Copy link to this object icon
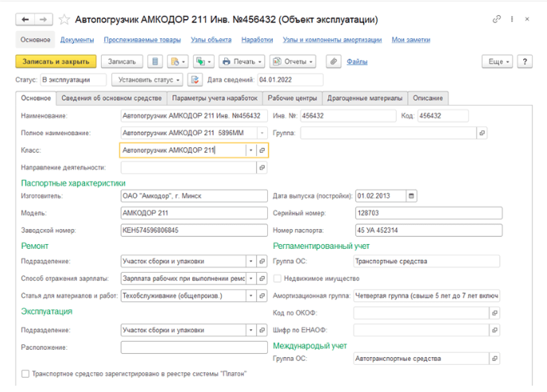Screen dimensions: 547x392 pyautogui.click(x=497, y=19)
